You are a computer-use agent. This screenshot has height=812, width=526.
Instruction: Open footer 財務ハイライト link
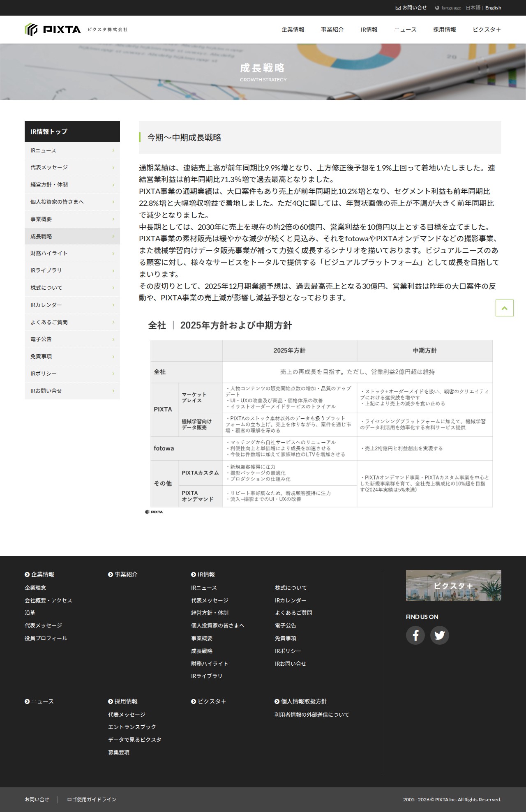[210, 664]
